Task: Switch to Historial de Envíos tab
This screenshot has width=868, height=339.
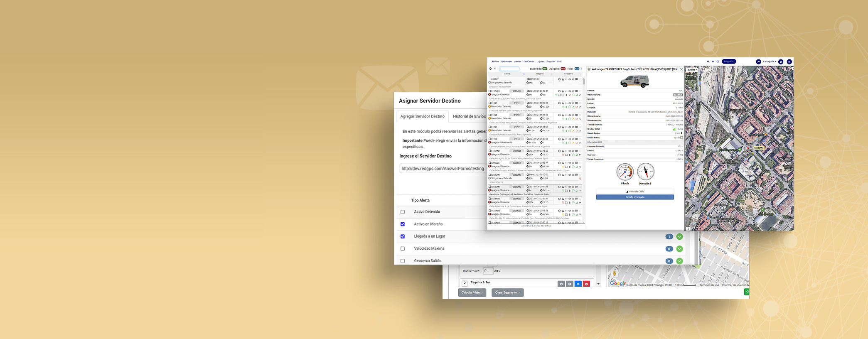Action: point(469,116)
